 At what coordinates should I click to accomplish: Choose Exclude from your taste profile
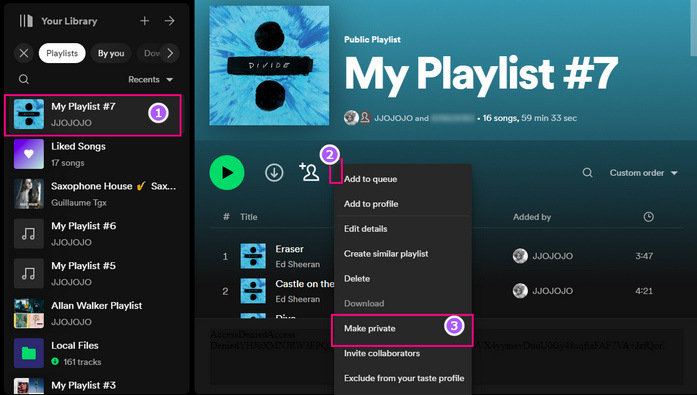[403, 379]
